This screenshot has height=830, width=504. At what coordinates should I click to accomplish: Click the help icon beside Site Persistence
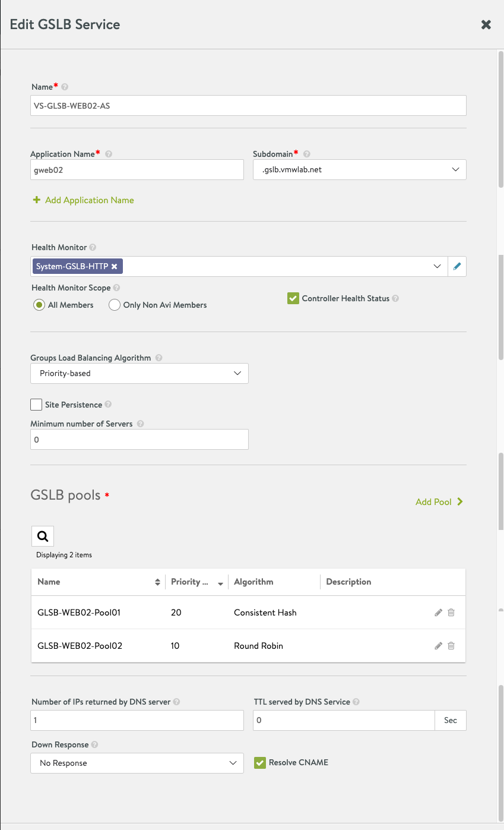pyautogui.click(x=108, y=405)
